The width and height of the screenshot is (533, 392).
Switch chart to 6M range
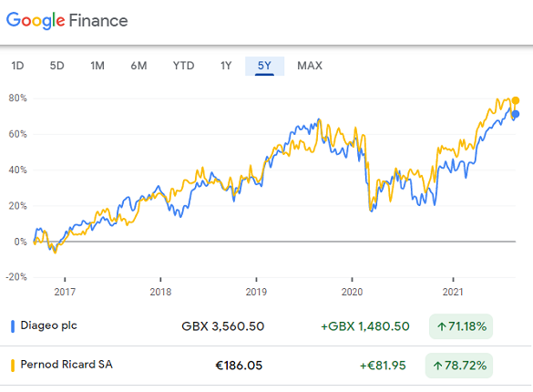[x=139, y=66]
